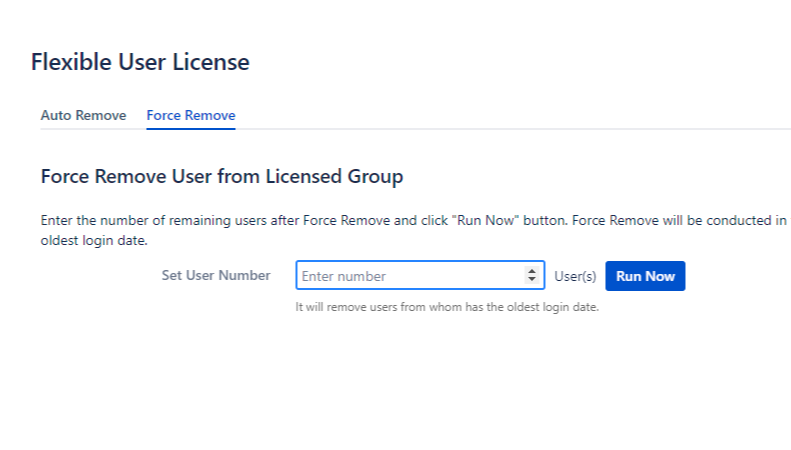Click the Flexible User License page title
Viewport: 791px width, 450px height.
[x=140, y=62]
